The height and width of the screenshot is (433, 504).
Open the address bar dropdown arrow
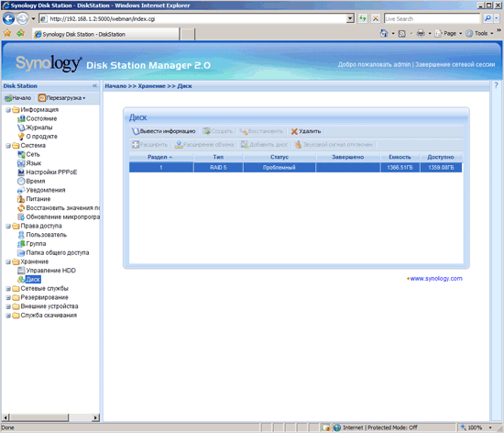350,18
